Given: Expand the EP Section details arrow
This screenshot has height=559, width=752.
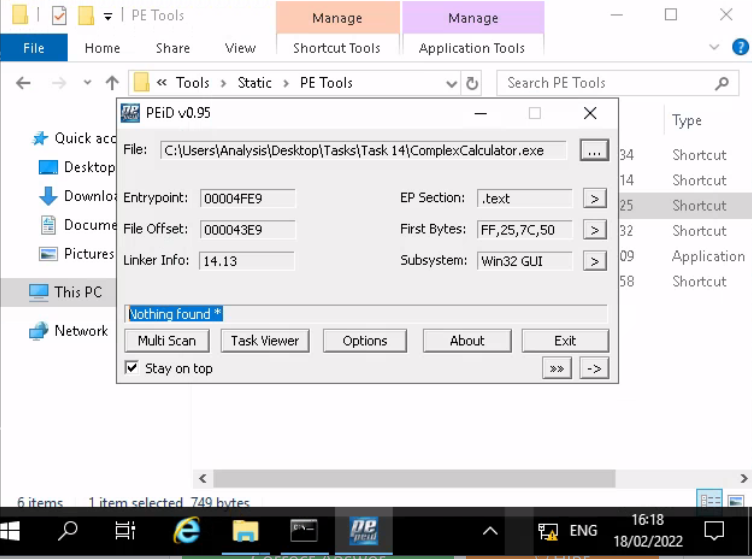Looking at the screenshot, I should click(x=594, y=199).
